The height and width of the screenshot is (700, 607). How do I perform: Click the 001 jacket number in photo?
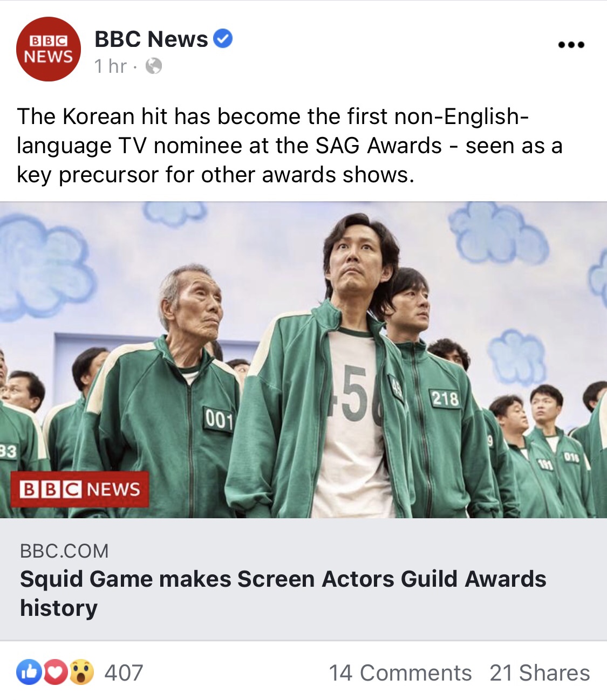coord(219,420)
